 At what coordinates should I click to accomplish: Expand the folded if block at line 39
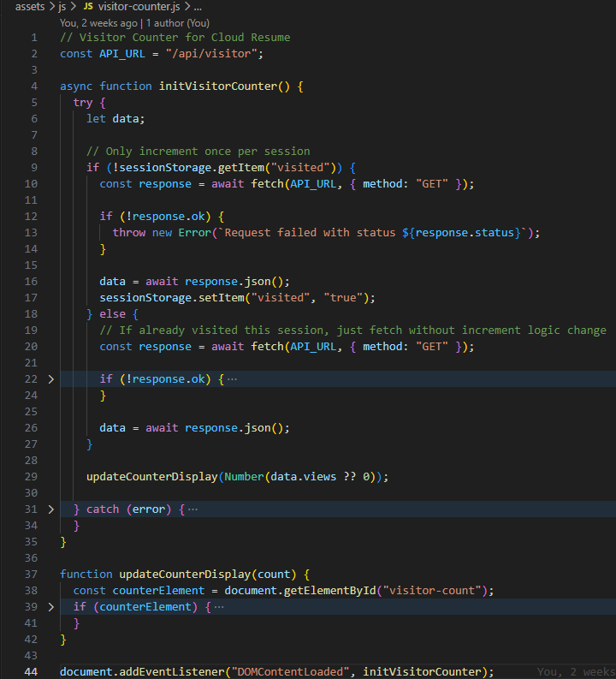coord(51,607)
